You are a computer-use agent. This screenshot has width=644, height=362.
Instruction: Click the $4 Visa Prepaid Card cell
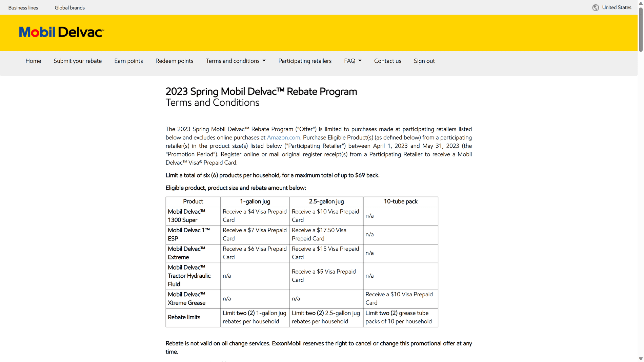point(255,216)
